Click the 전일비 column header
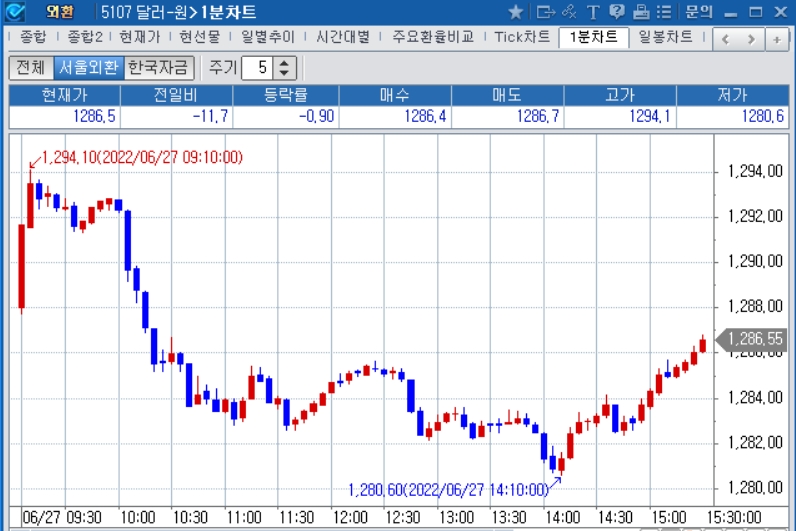This screenshot has width=796, height=531. [176, 95]
